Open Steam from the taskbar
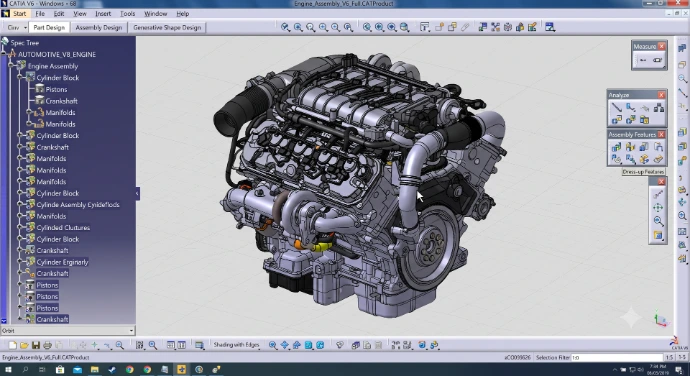Viewport: 690px width, 376px height. point(112,370)
